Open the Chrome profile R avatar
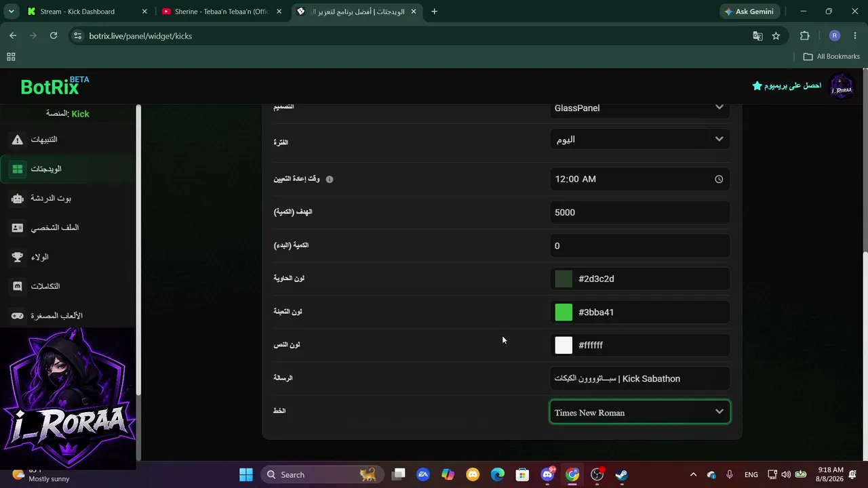Image resolution: width=868 pixels, height=488 pixels. click(835, 36)
